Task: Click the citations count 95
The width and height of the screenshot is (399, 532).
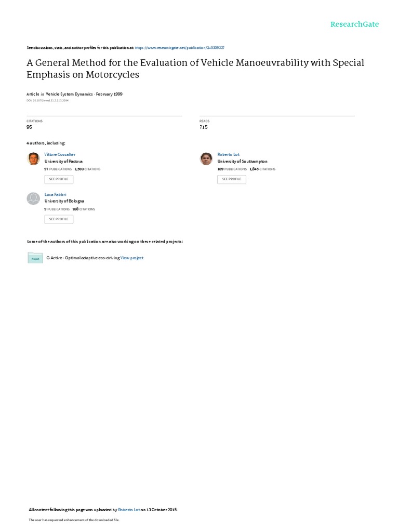Action: pos(30,127)
